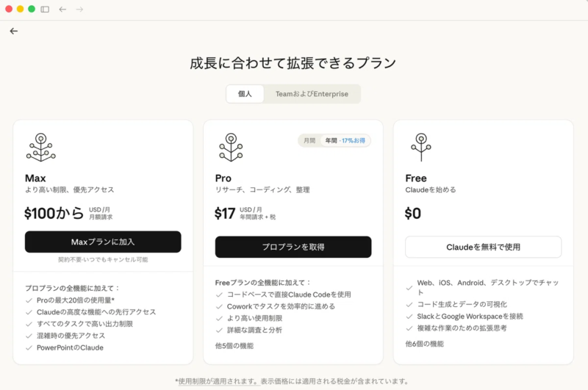Click the back arrow below the title bar
Screen dimensions: 588x390
(x=13, y=31)
